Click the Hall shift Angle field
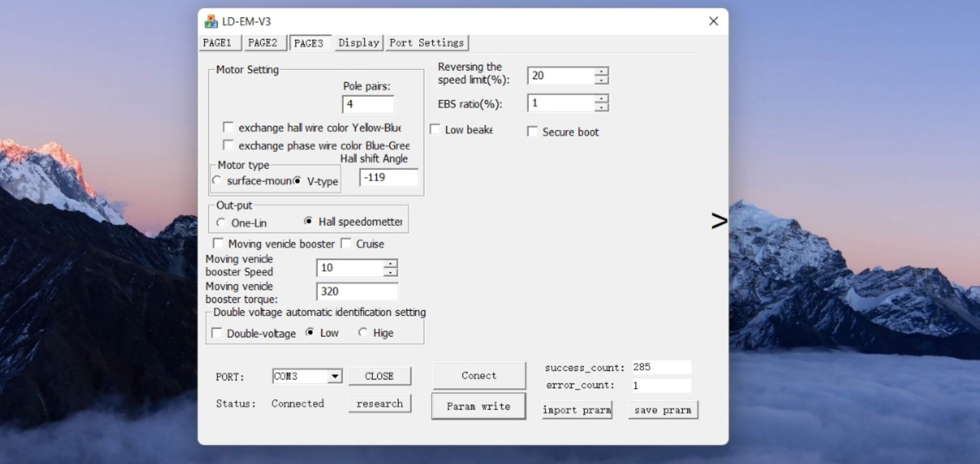Viewport: 980px width, 464px height. (x=389, y=177)
